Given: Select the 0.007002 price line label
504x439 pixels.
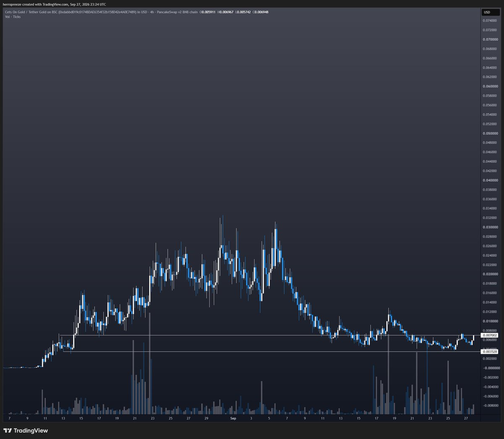Looking at the screenshot, I should [x=490, y=335].
